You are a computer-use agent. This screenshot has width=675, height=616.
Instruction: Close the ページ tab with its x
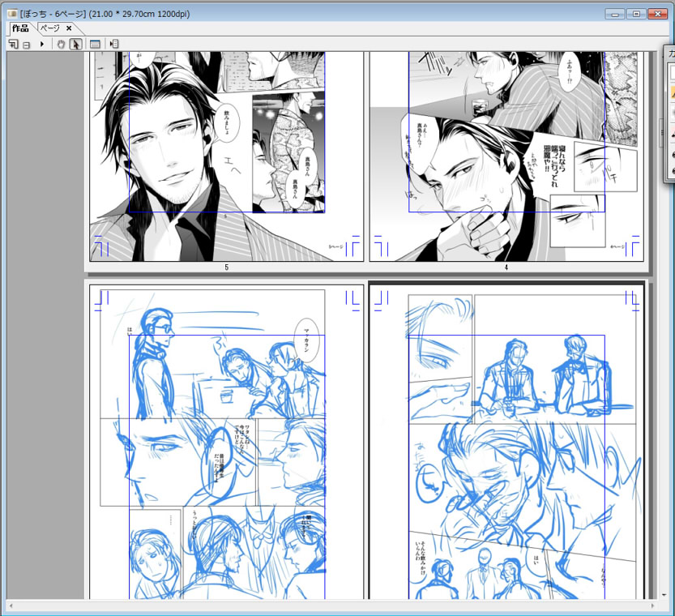(69, 28)
